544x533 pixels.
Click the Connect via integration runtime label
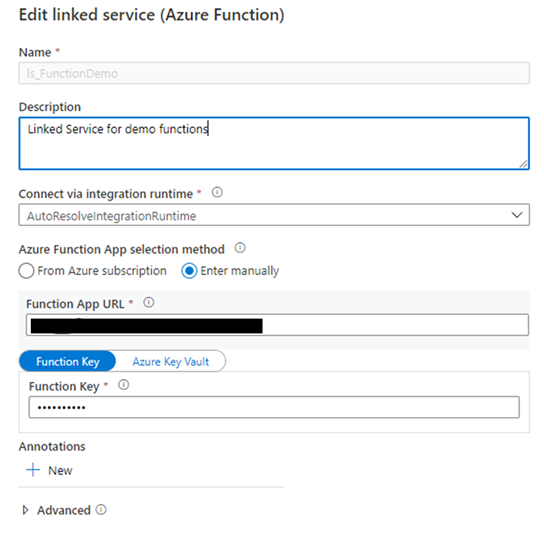106,194
